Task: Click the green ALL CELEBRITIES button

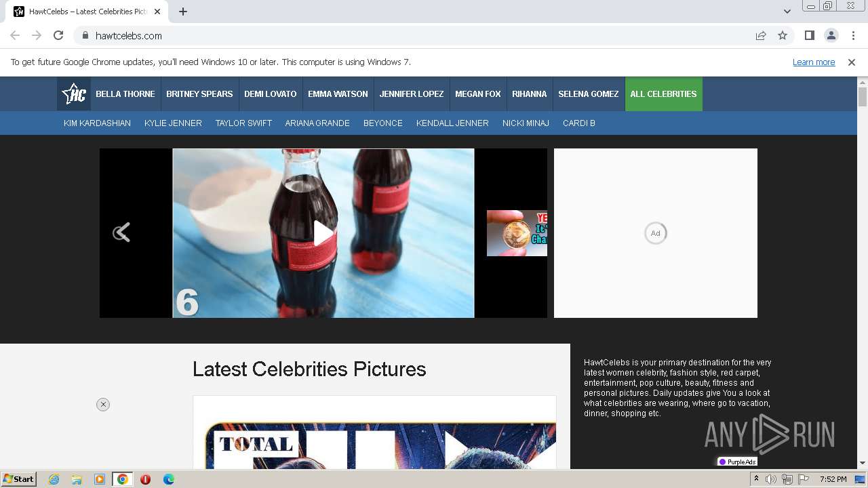Action: tap(664, 94)
